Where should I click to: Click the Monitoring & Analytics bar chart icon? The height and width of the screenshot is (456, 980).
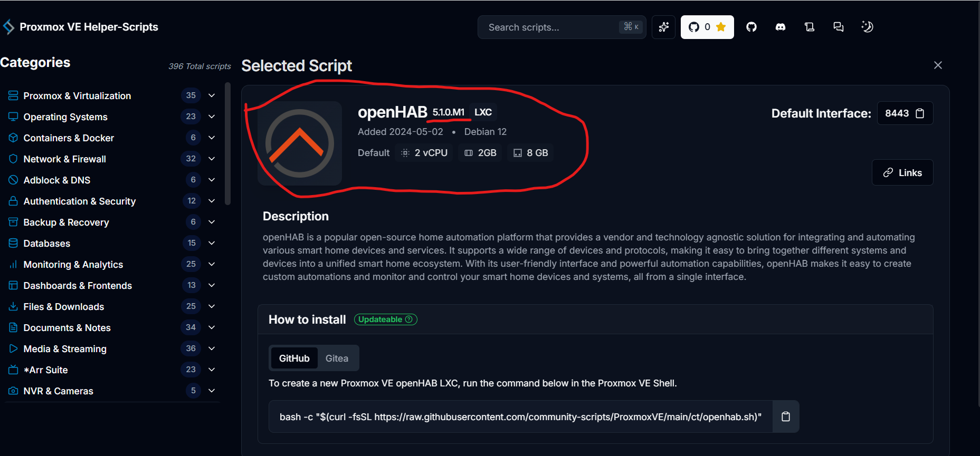pyautogui.click(x=13, y=264)
